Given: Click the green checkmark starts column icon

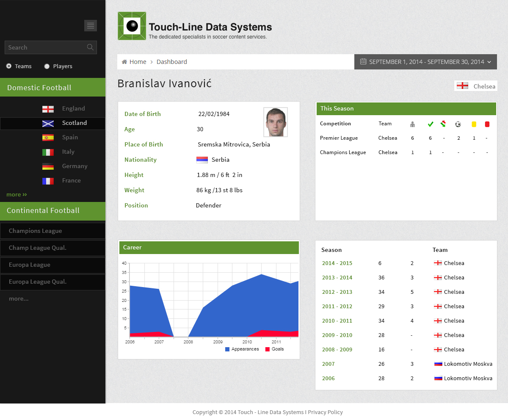Looking at the screenshot, I should point(431,124).
